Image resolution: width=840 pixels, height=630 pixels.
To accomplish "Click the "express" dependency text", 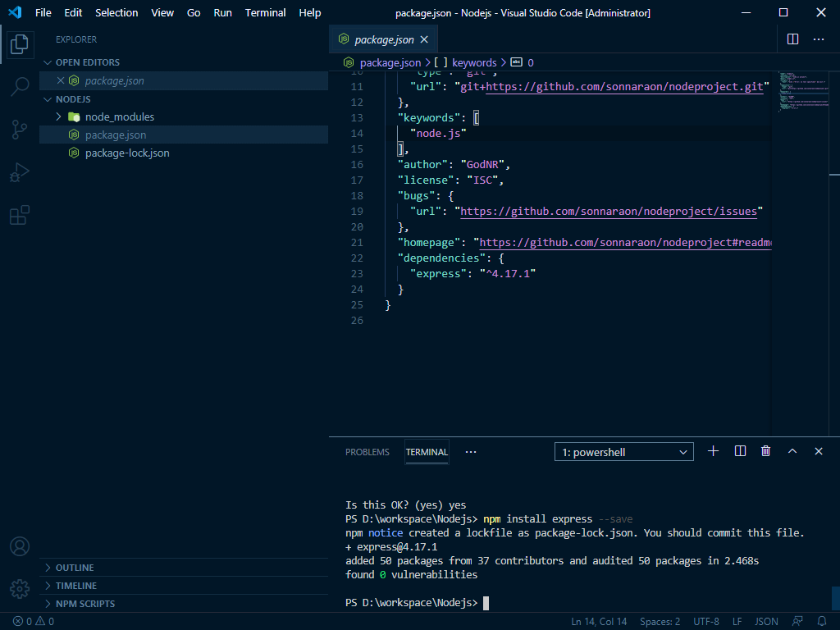I will (x=438, y=274).
